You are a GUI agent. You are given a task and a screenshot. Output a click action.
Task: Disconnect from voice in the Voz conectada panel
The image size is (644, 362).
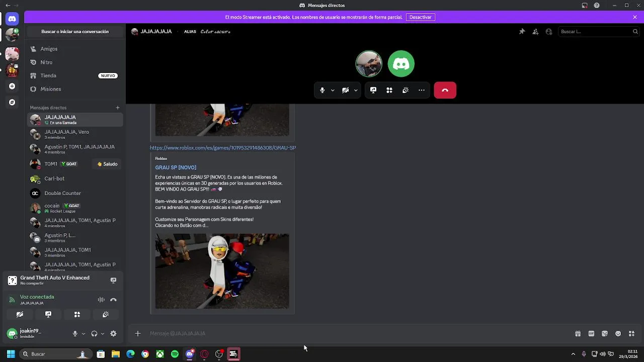[113, 300]
